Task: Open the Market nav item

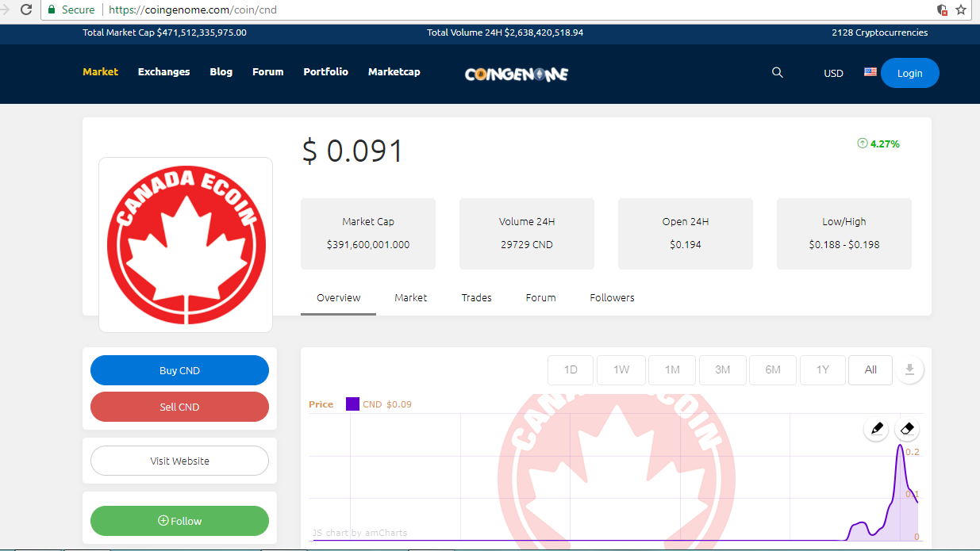Action: tap(100, 71)
